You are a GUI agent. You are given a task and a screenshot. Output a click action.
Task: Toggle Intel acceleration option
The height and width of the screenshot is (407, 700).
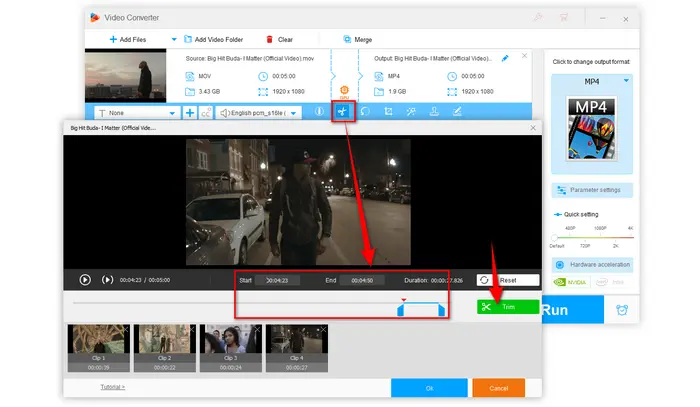(610, 282)
